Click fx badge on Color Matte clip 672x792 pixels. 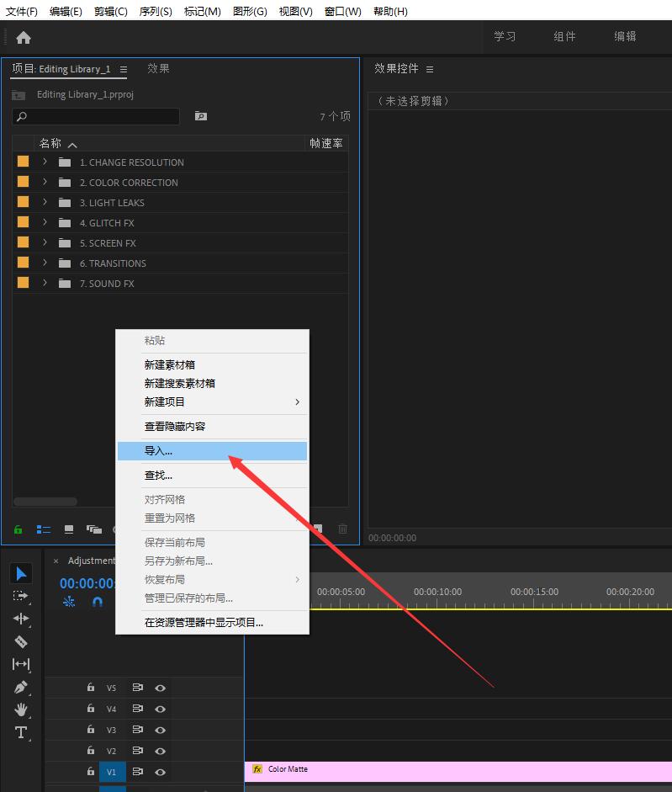tap(257, 769)
